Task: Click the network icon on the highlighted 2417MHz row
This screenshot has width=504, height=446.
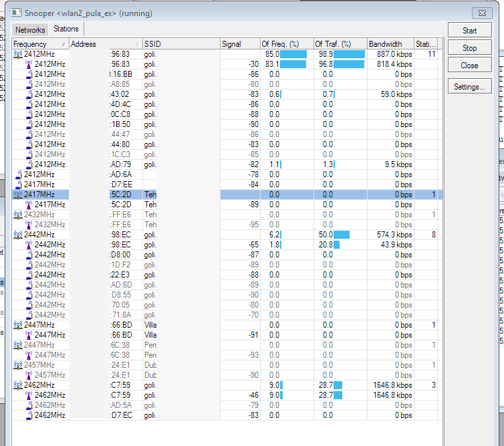Action: point(18,195)
